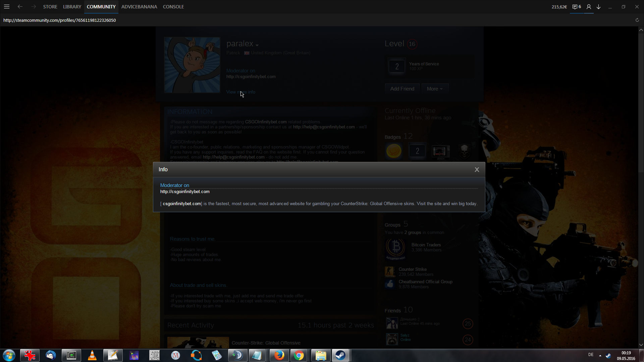The image size is (644, 362).
Task: Open VLC media player from taskbar
Action: [92, 355]
